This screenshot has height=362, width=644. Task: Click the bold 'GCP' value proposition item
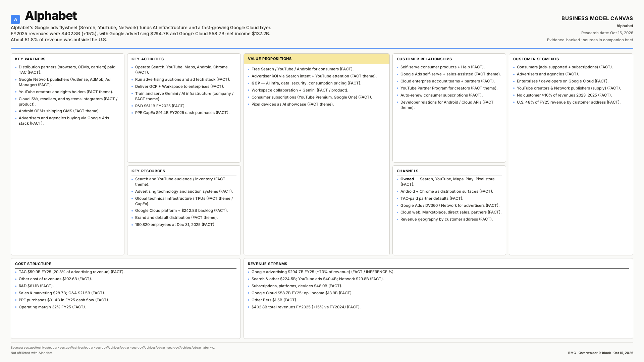tap(306, 83)
